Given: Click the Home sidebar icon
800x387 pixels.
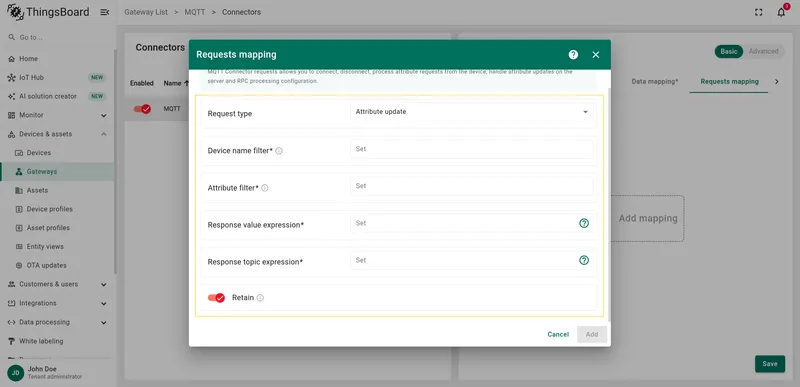Looking at the screenshot, I should click(11, 59).
